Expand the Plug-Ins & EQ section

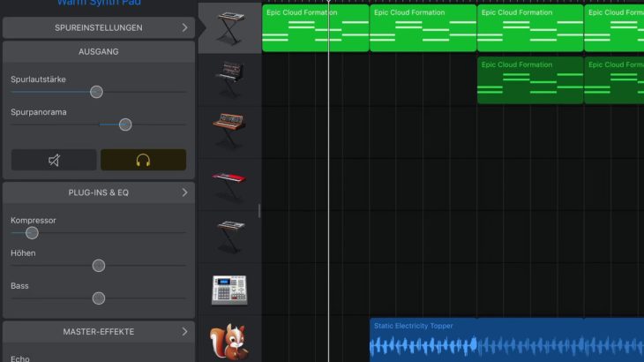tap(99, 192)
